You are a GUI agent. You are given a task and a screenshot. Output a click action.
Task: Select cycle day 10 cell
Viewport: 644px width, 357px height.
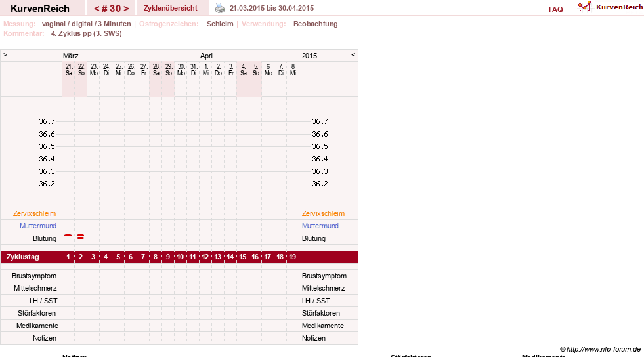pyautogui.click(x=181, y=257)
